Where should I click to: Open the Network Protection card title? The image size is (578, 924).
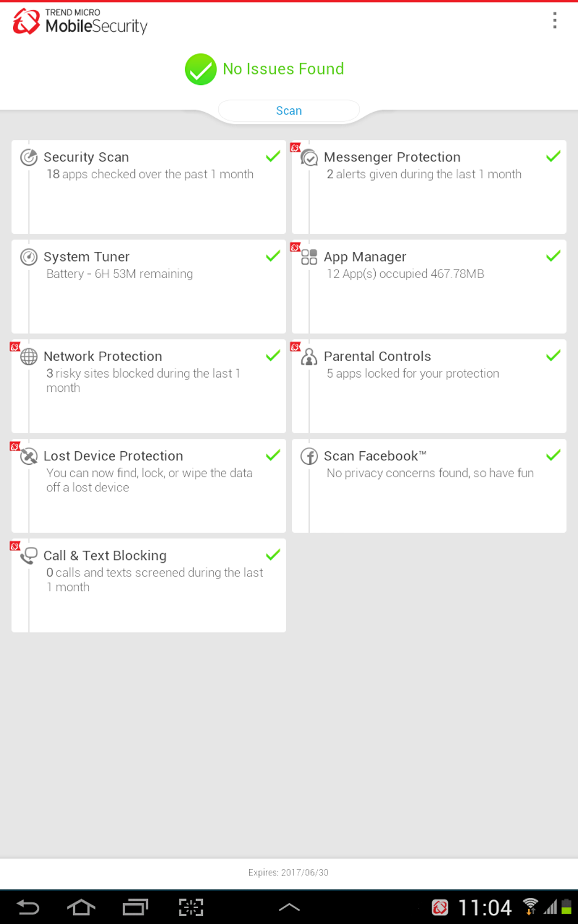click(x=103, y=356)
